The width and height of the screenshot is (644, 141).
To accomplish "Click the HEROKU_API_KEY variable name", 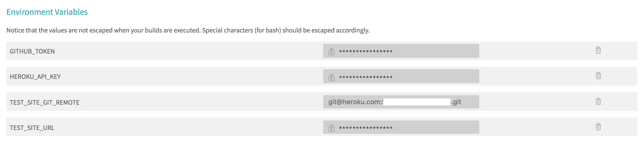I will [35, 77].
